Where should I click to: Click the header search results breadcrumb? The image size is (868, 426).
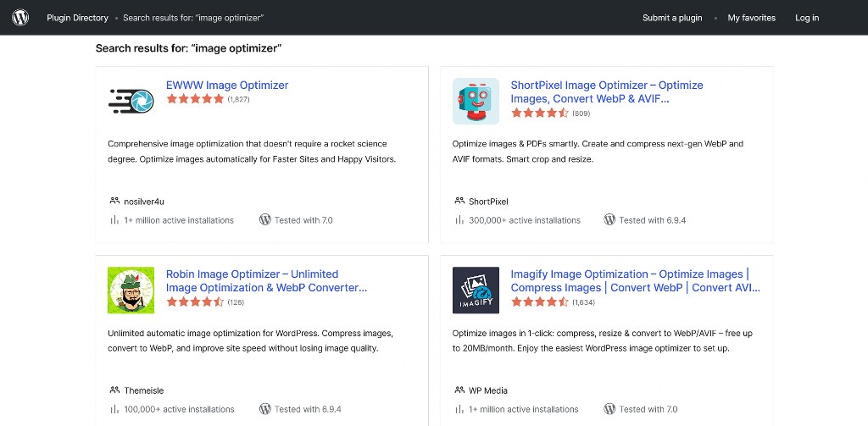pyautogui.click(x=193, y=18)
